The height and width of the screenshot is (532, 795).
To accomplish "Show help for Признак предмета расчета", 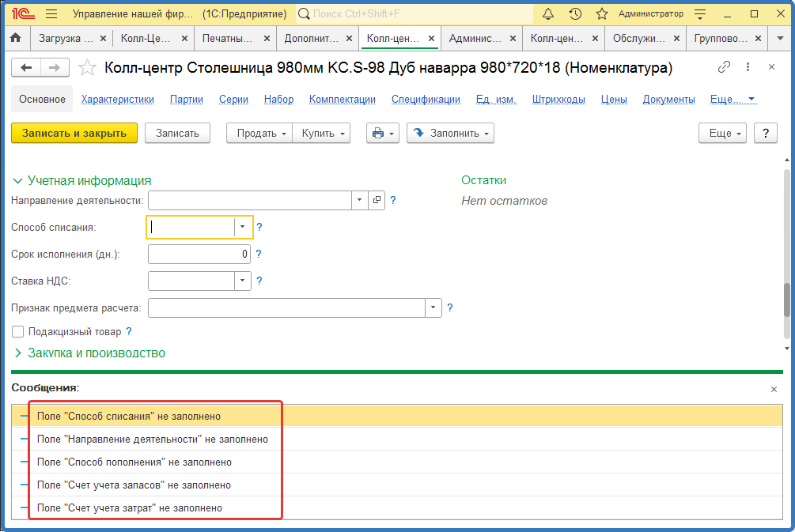I will pos(450,308).
